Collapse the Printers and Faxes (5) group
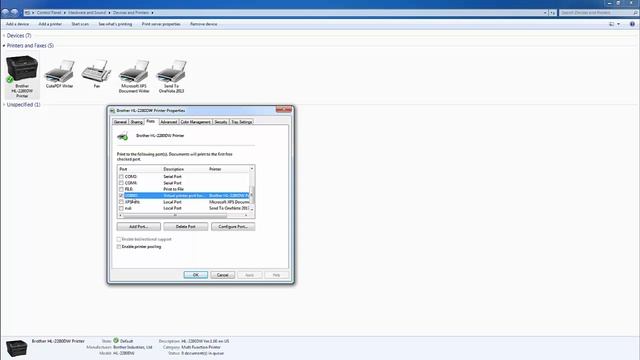 click(4, 46)
